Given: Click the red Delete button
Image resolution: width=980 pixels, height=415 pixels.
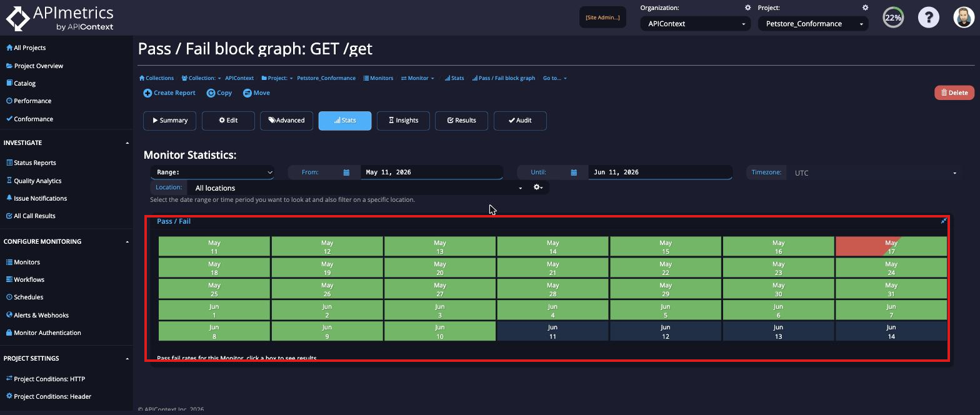Looking at the screenshot, I should pos(954,92).
